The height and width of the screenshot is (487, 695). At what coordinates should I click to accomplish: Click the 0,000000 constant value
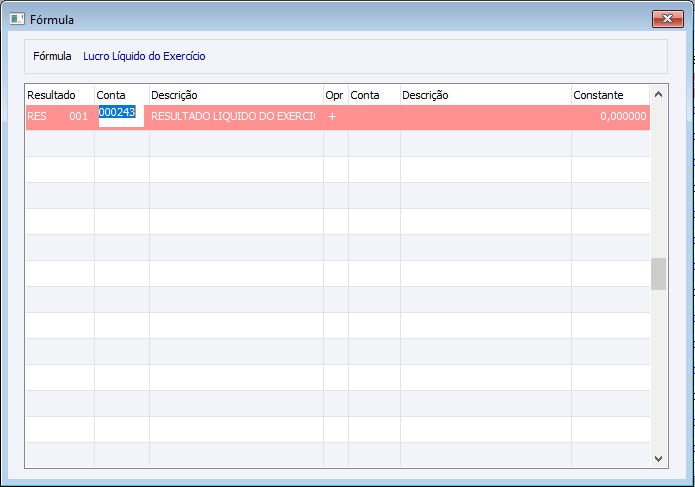point(623,117)
